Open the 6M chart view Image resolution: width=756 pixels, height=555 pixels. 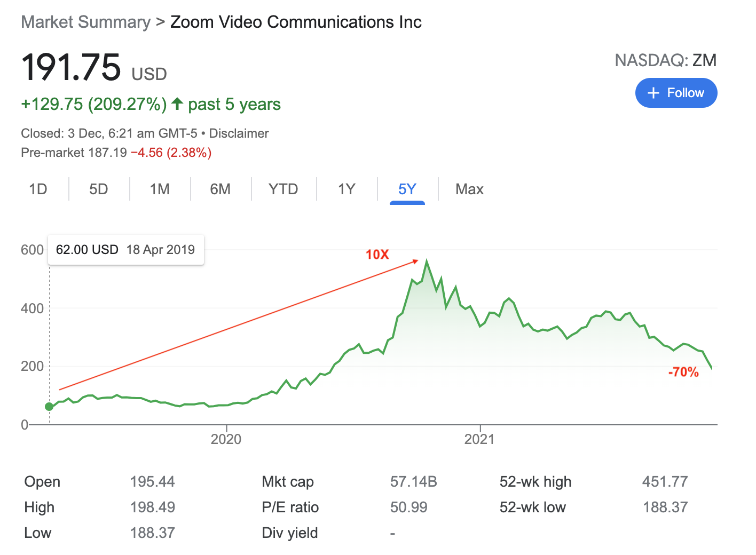220,189
